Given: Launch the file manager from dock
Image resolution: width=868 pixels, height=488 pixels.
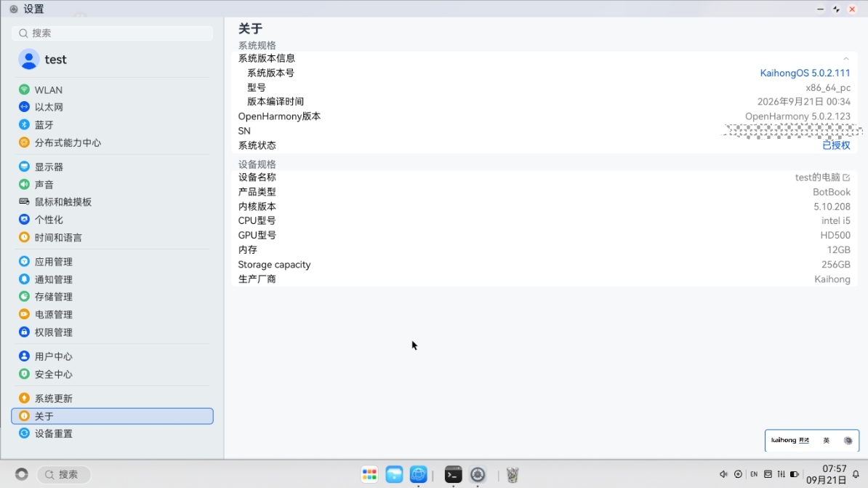Looking at the screenshot, I should 394,475.
